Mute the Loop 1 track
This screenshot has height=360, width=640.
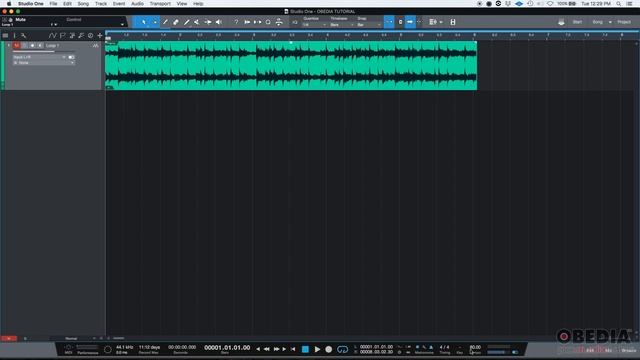click(x=16, y=45)
